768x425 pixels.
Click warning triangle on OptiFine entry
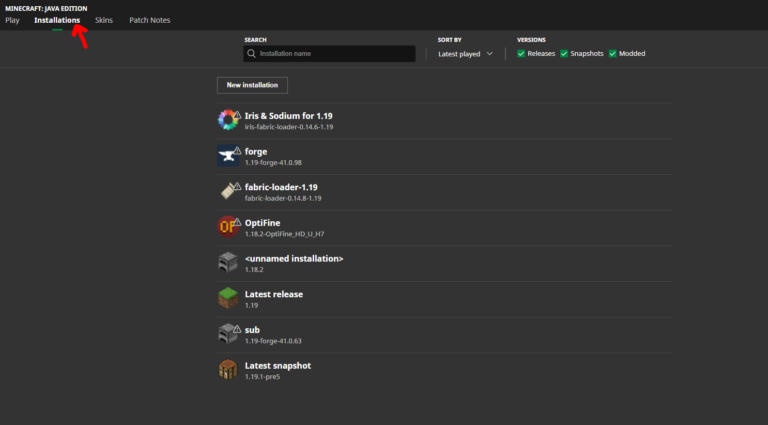(237, 222)
